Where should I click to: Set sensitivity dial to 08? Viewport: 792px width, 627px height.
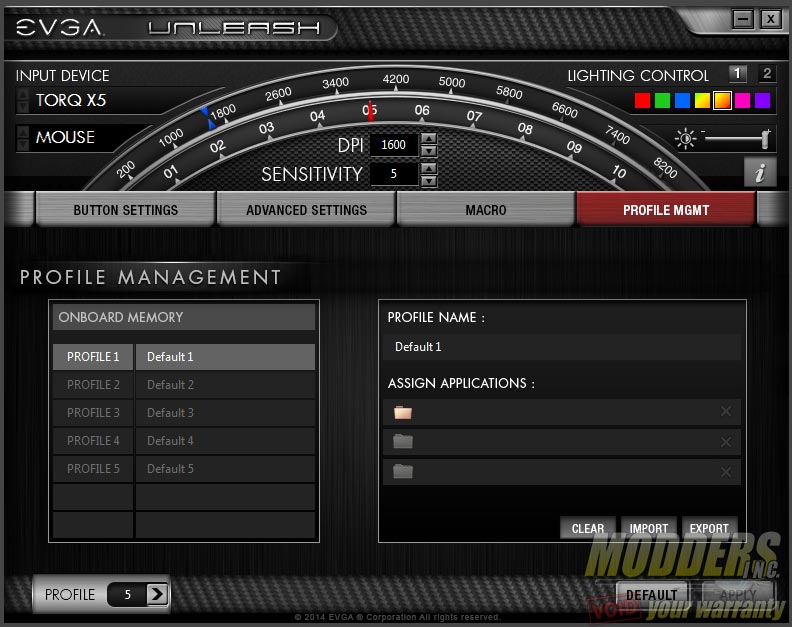pyautogui.click(x=525, y=128)
